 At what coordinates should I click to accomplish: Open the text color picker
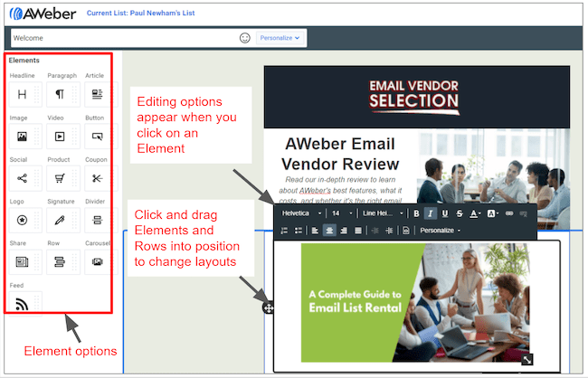(475, 213)
